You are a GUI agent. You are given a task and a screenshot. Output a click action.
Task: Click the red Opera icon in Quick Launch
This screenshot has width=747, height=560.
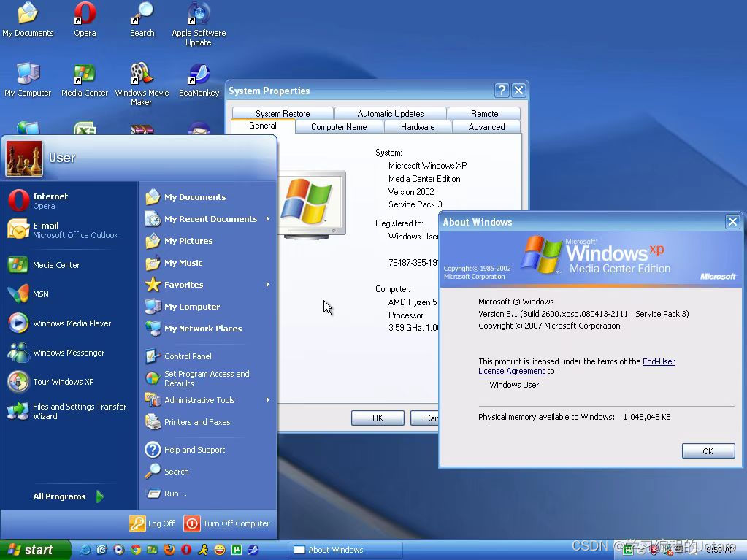pyautogui.click(x=186, y=550)
